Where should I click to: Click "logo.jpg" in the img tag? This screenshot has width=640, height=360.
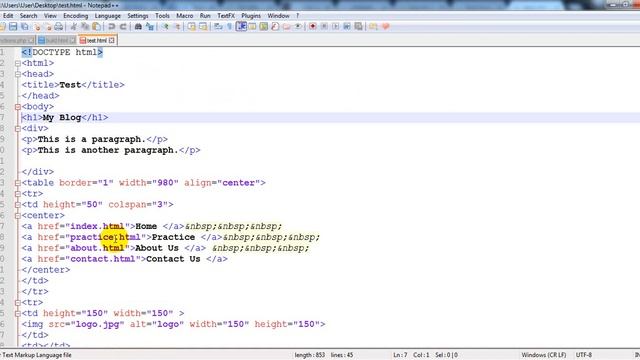coord(97,324)
